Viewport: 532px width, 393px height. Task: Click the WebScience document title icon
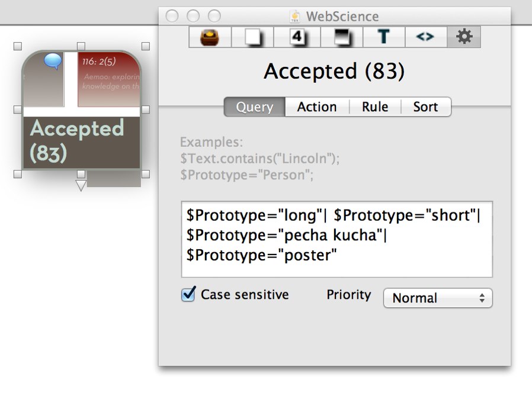click(295, 16)
